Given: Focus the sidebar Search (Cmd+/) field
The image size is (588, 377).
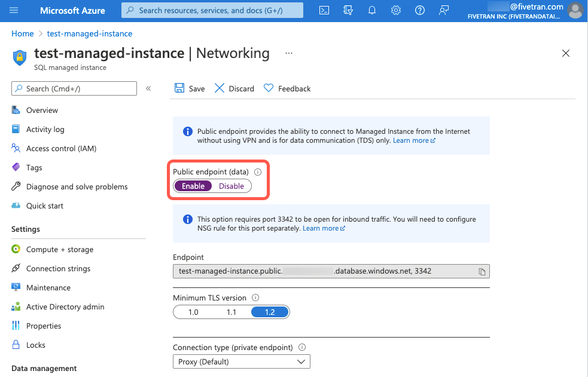Looking at the screenshot, I should click(74, 89).
